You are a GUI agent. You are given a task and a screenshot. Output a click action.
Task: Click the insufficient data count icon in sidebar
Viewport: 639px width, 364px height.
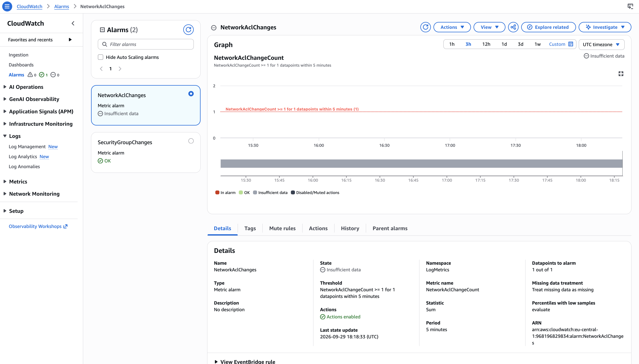(x=53, y=75)
